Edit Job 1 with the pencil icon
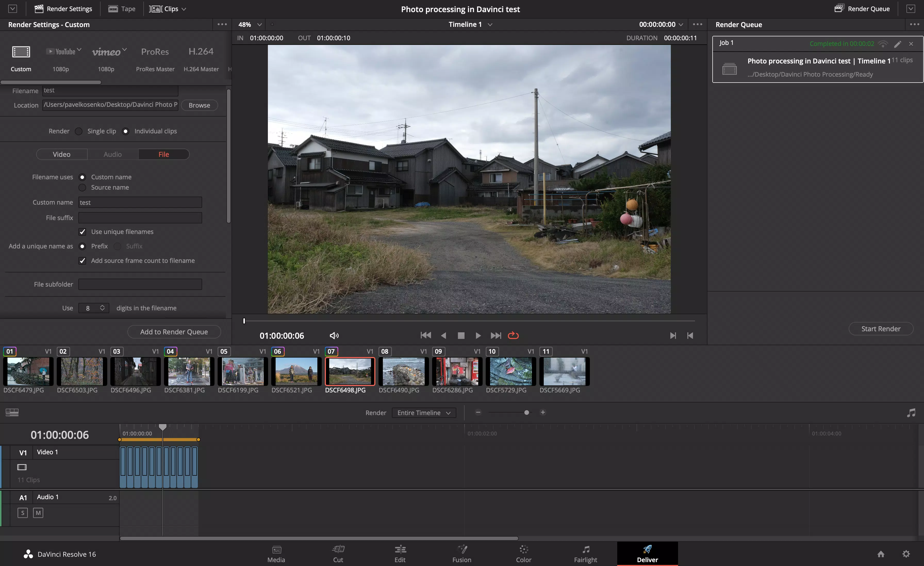924x566 pixels. (897, 44)
